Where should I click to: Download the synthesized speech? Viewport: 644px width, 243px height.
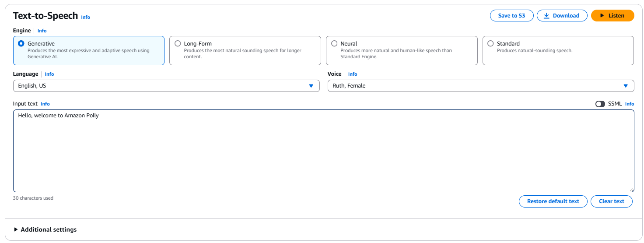(x=561, y=15)
